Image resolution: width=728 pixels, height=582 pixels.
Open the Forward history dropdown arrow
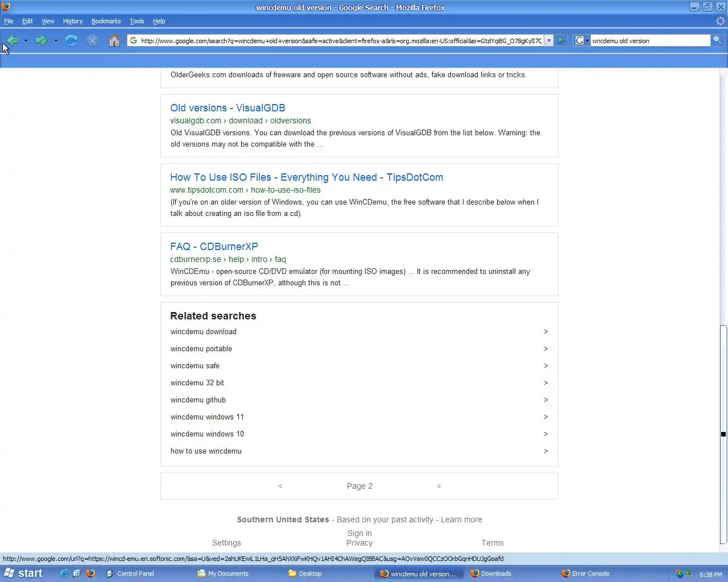55,40
